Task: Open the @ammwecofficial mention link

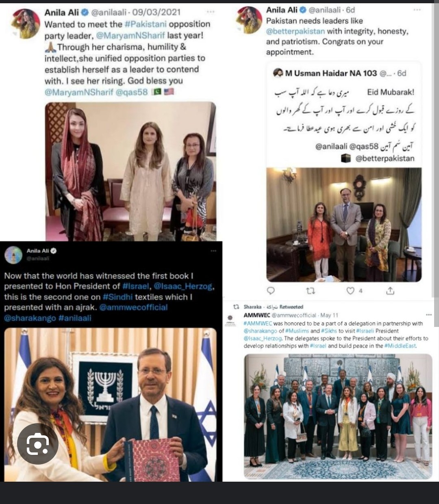Action: 133,307
